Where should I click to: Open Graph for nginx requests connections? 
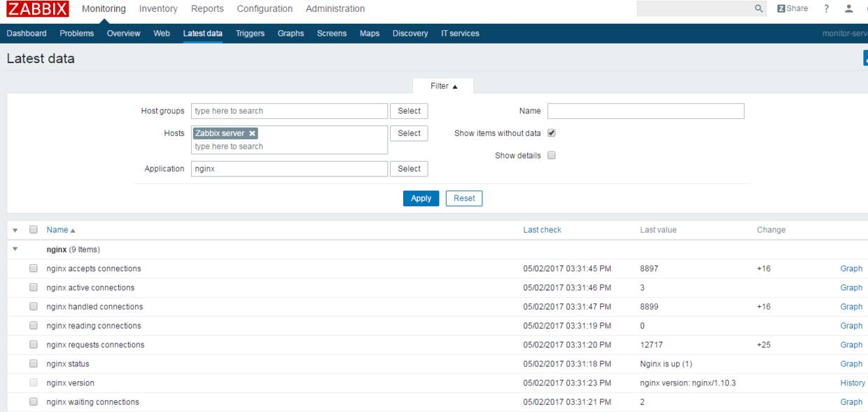(x=851, y=345)
